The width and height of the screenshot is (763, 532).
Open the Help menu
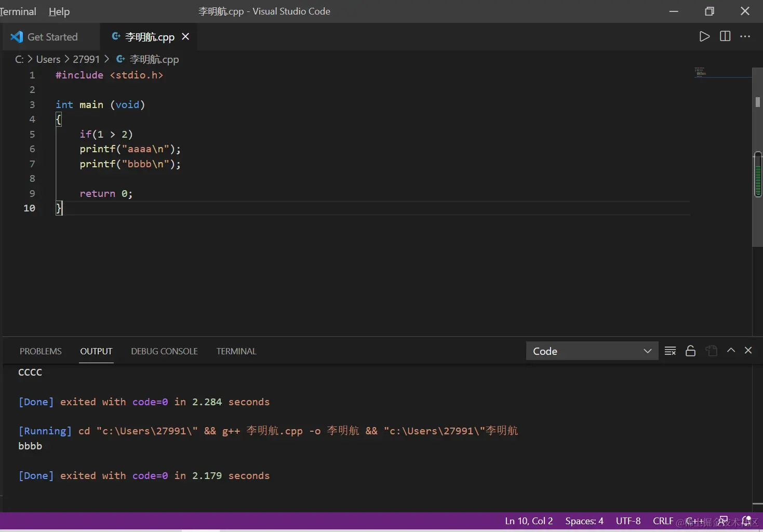pyautogui.click(x=59, y=11)
